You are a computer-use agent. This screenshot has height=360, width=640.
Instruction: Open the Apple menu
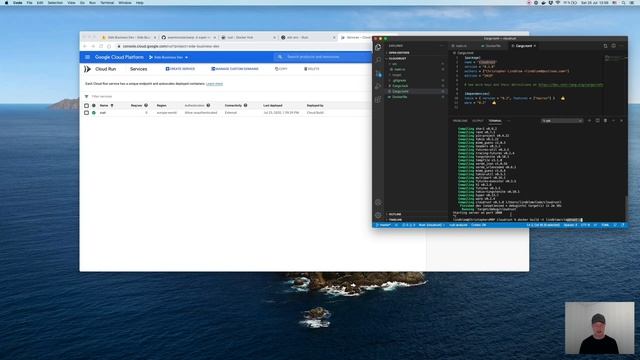point(6,3)
